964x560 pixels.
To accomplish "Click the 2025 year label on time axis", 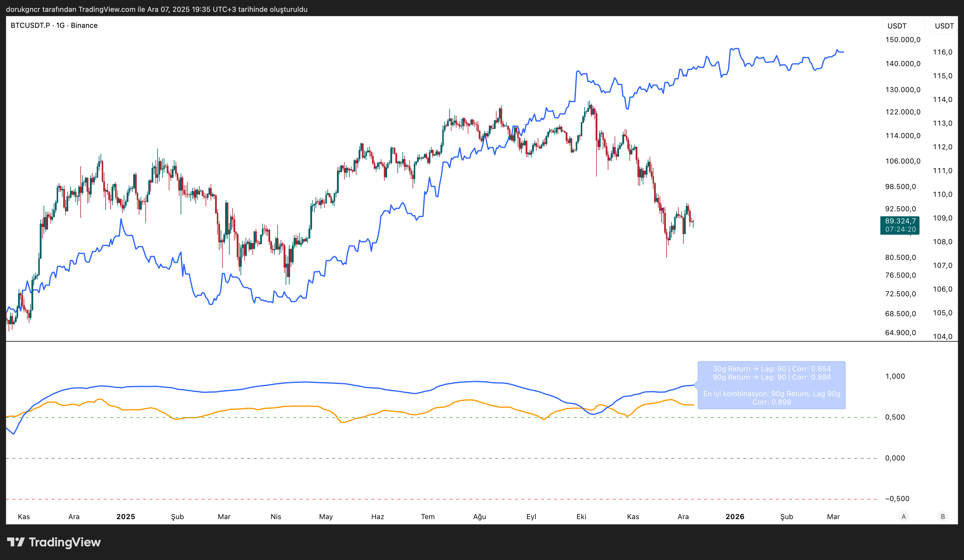I will 125,516.
